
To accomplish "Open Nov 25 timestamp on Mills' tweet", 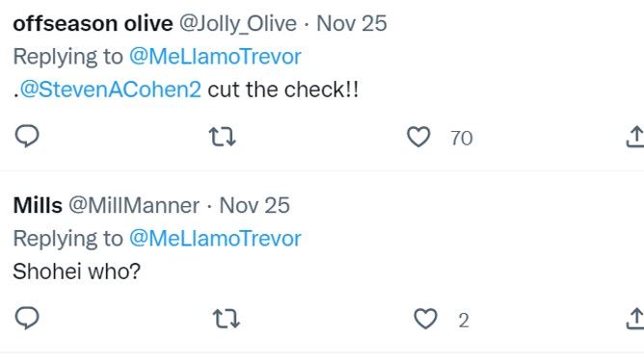I will pyautogui.click(x=255, y=205).
